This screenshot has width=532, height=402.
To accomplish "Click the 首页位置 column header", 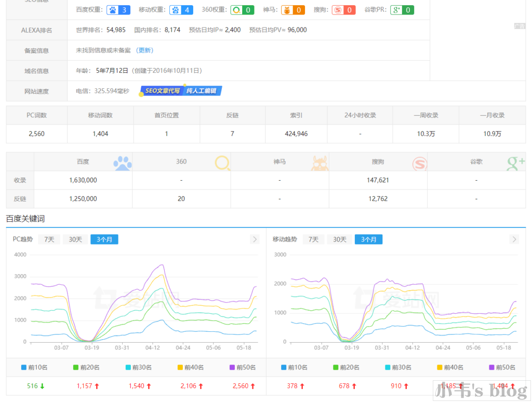I will (x=166, y=115).
